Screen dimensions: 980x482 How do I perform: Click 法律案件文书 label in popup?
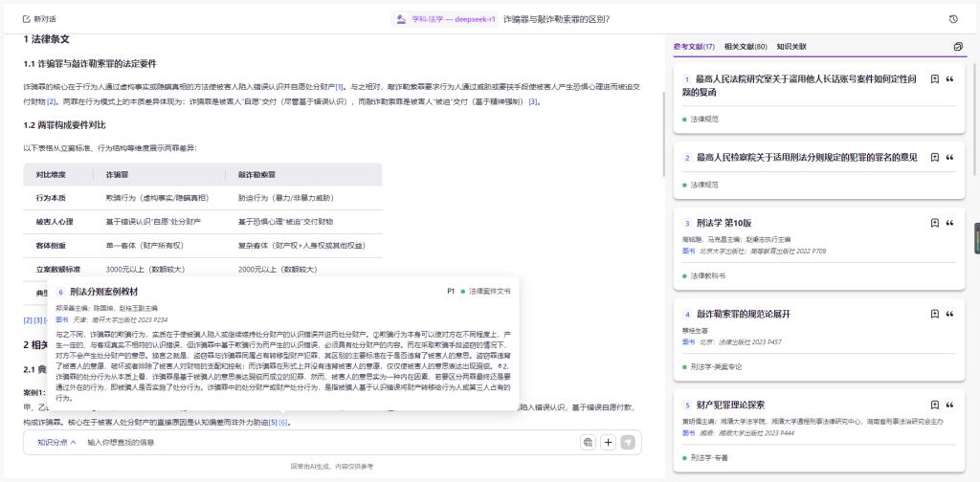pyautogui.click(x=490, y=292)
